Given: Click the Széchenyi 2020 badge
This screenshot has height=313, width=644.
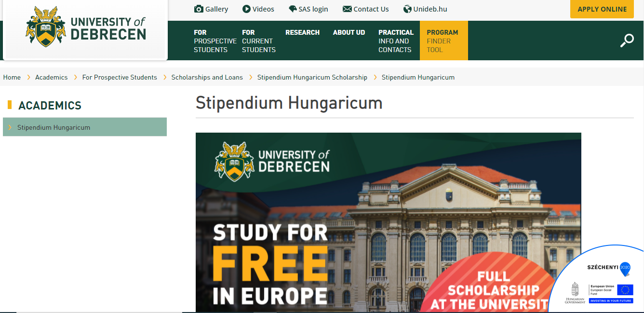Looking at the screenshot, I should tap(609, 269).
